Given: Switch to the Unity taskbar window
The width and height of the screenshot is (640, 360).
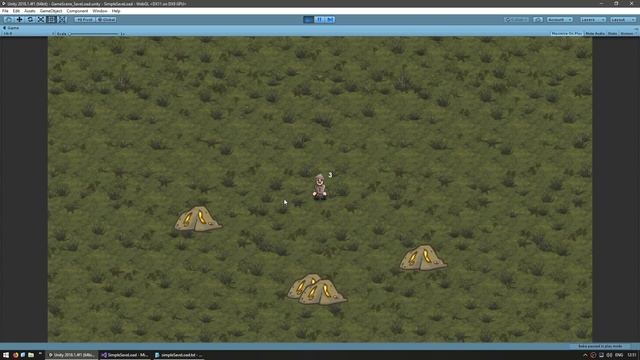Looking at the screenshot, I should tap(71, 355).
